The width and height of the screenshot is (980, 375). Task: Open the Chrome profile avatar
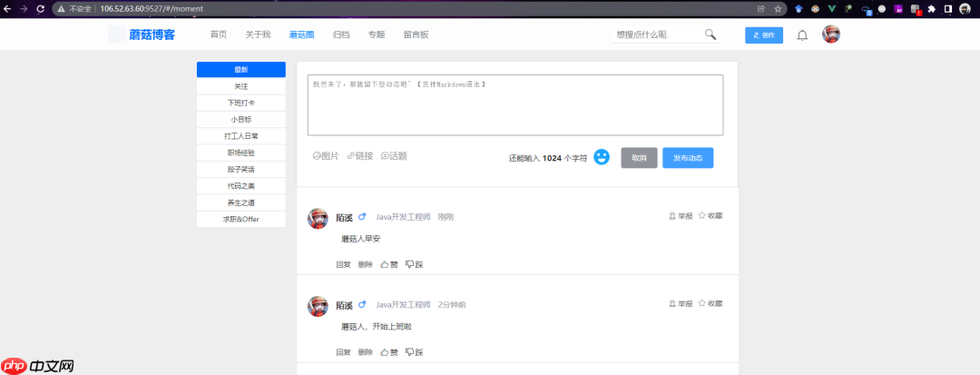965,9
